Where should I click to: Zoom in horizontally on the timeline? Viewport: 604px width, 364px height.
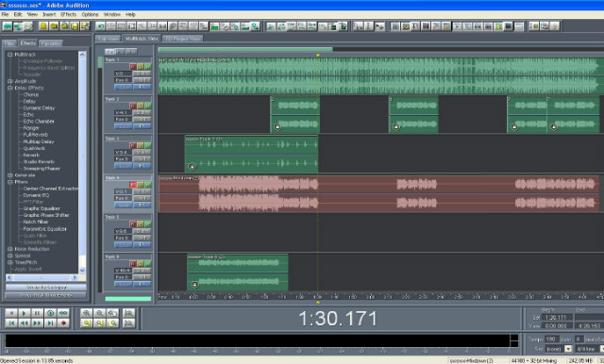(86, 313)
